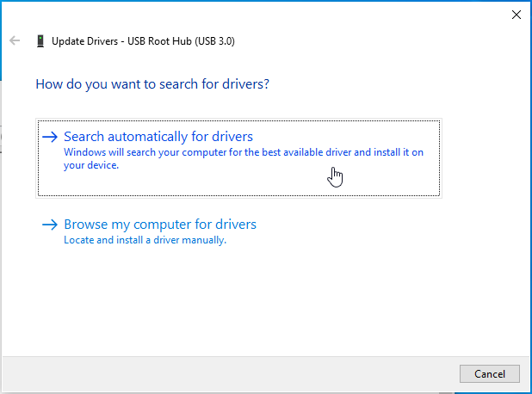Click the blank white area below Browse option
532x394 pixels.
click(x=258, y=301)
